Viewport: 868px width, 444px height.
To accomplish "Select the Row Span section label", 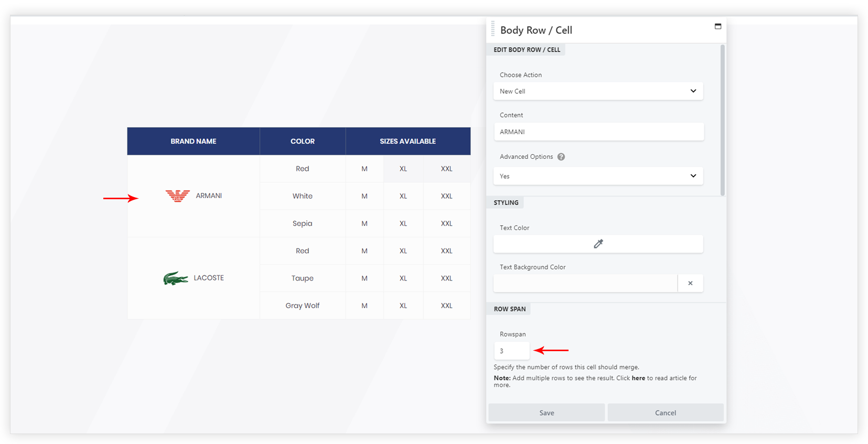I will pyautogui.click(x=509, y=309).
